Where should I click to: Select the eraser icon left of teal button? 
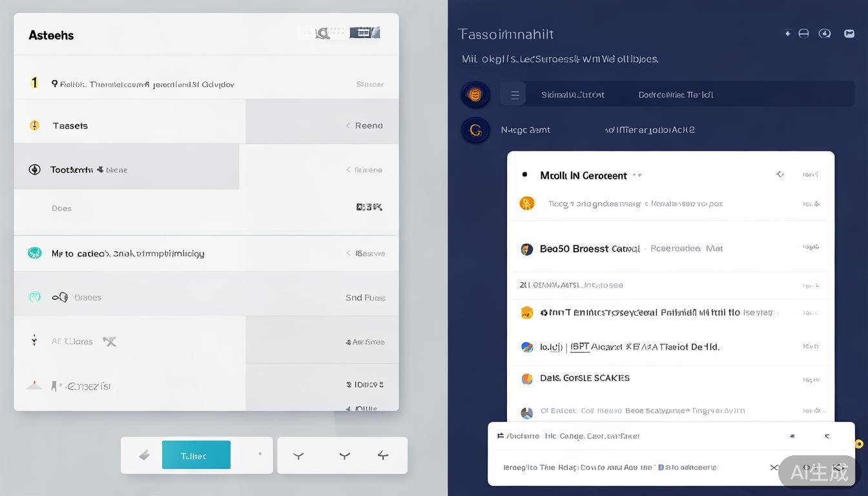click(x=145, y=456)
